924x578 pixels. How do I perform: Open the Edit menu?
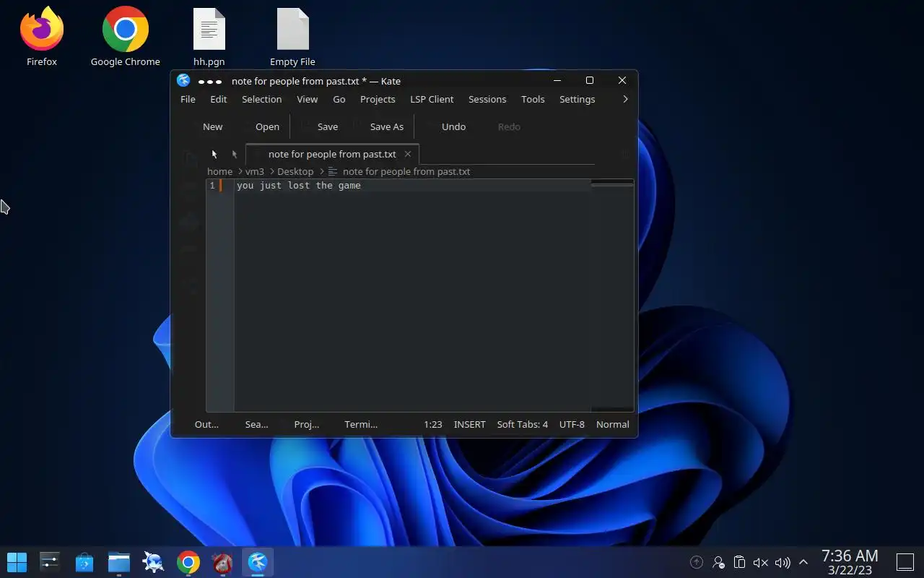[218, 99]
